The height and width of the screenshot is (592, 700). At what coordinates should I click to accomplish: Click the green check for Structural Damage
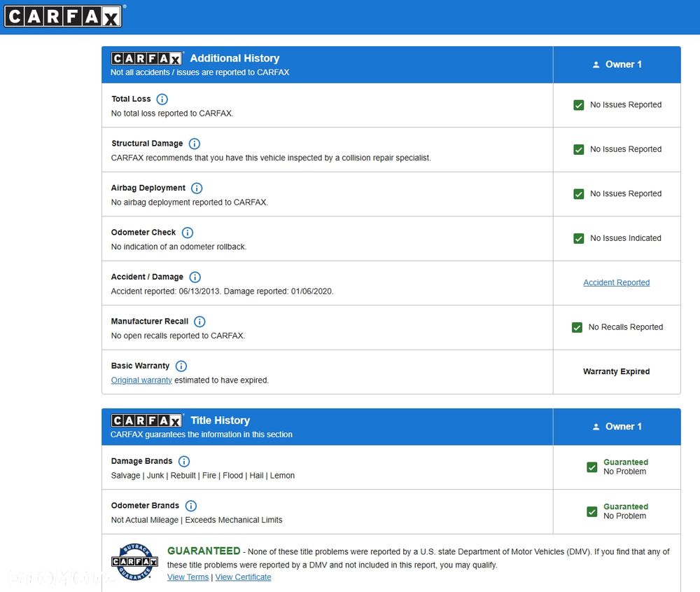pyautogui.click(x=579, y=149)
